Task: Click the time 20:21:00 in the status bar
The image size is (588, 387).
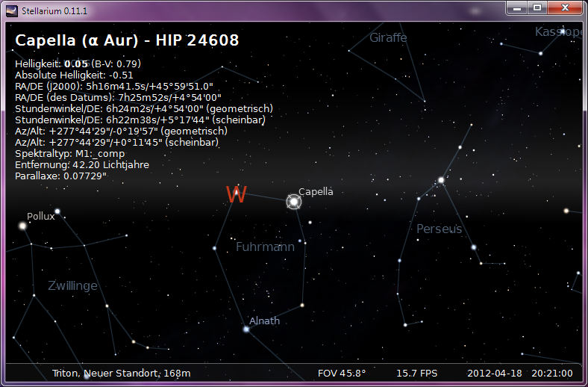Action: [551, 373]
